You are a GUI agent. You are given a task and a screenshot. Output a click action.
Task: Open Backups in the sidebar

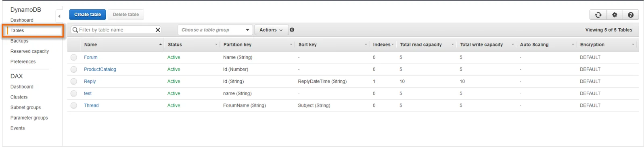point(19,41)
